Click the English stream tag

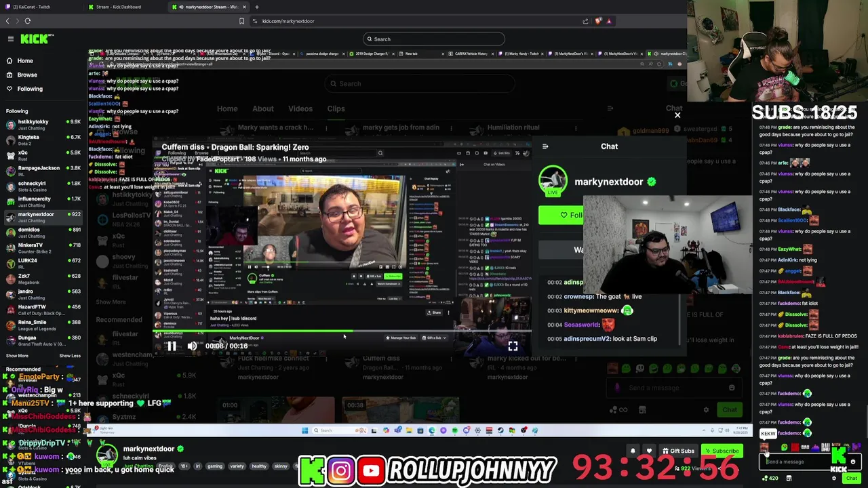point(165,466)
